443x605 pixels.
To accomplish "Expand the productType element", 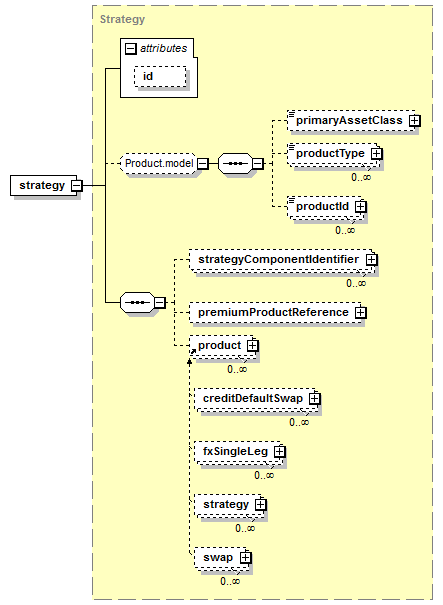I will point(376,154).
